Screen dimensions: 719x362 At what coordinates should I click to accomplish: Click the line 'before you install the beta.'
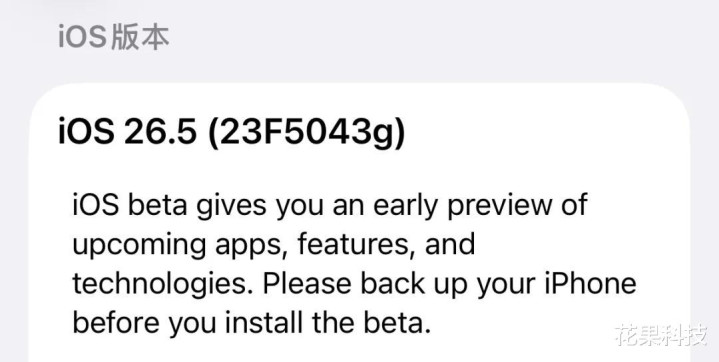[x=252, y=323]
